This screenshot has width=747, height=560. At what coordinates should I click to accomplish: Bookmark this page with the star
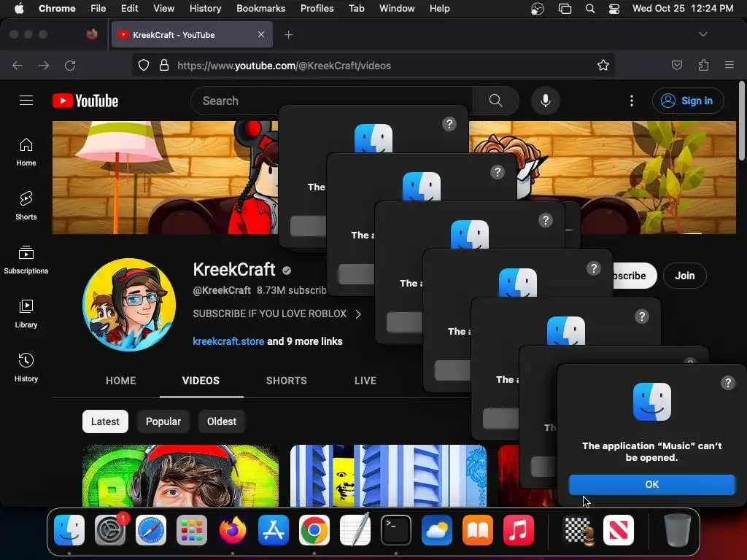click(x=603, y=65)
